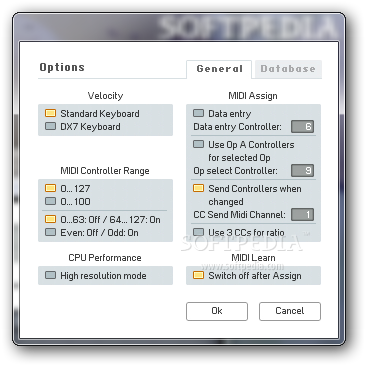Switch to the General tab
366x366 pixels.
tap(219, 69)
